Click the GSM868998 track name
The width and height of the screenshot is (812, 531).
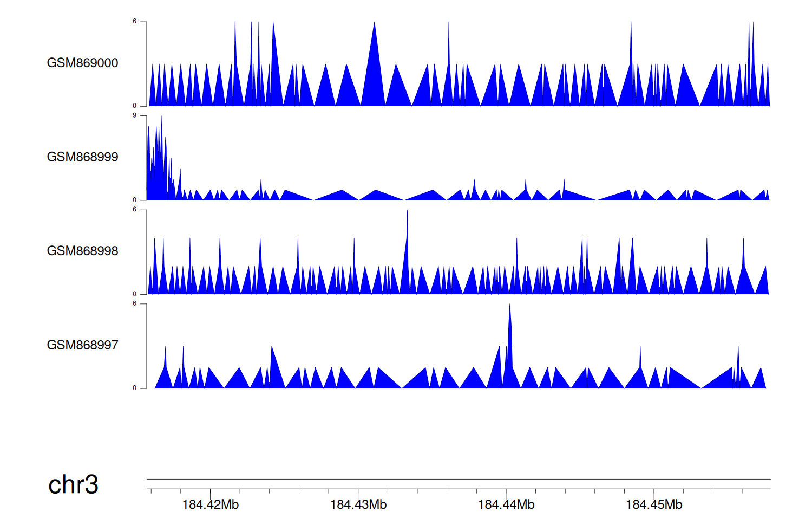(82, 251)
